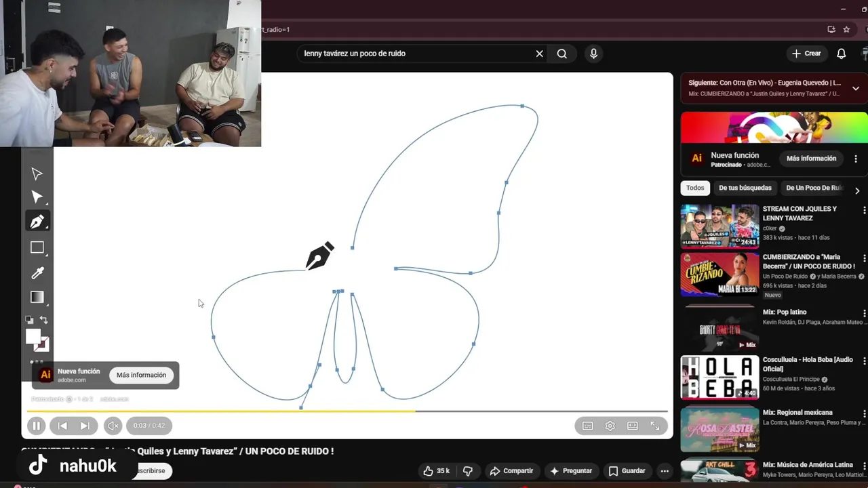
Task: Open options for Mix: Pop latino
Action: point(864,313)
